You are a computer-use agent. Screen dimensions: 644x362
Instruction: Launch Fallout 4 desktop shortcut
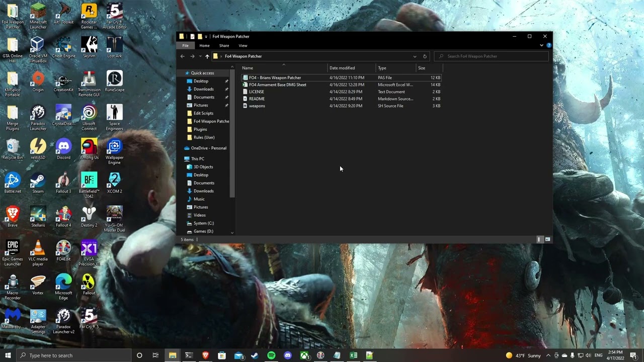[63, 218]
